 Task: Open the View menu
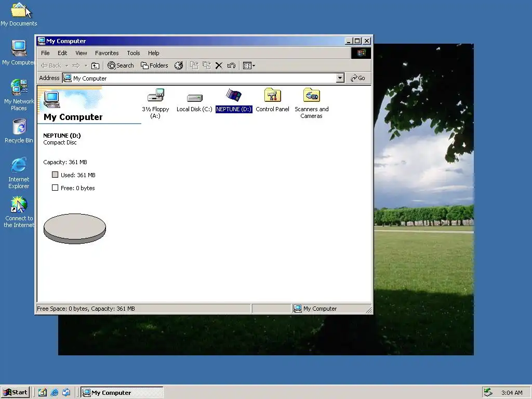(81, 53)
